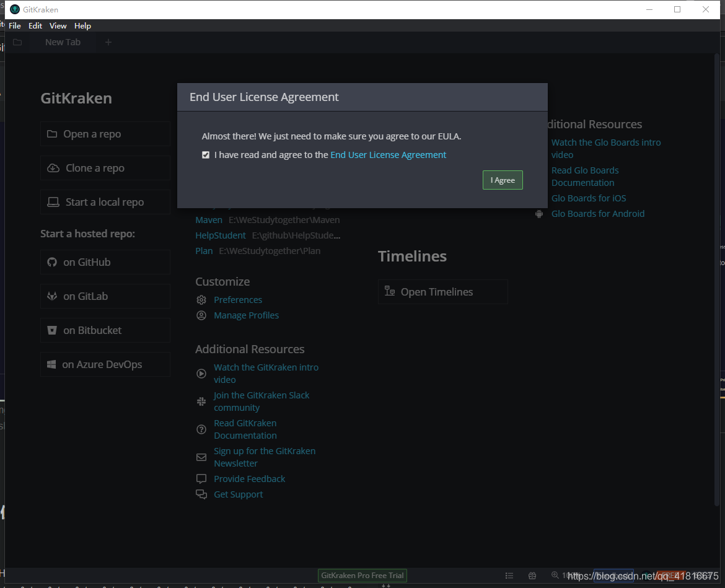Start a hosted repo on Bitbucket
Image resolution: width=725 pixels, height=588 pixels.
pyautogui.click(x=105, y=330)
